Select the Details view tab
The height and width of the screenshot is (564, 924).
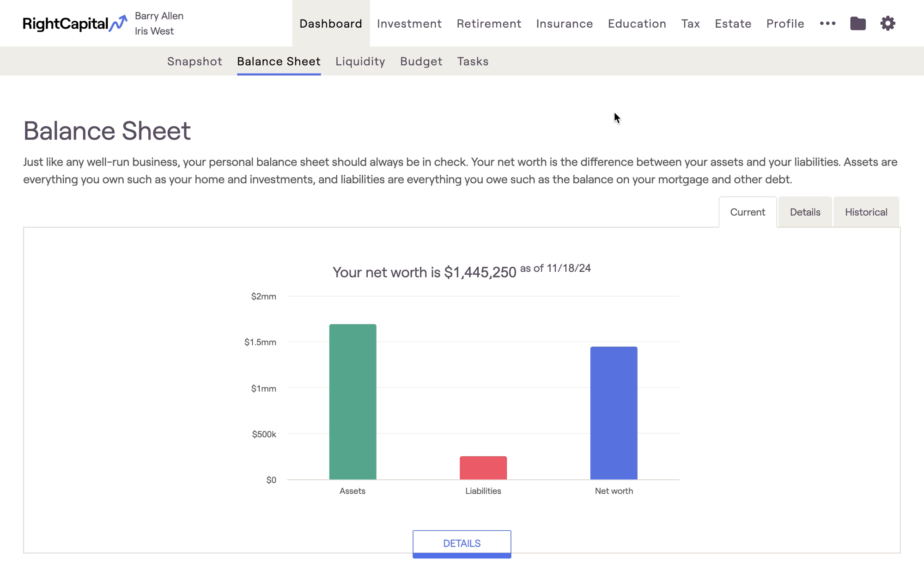pyautogui.click(x=805, y=212)
